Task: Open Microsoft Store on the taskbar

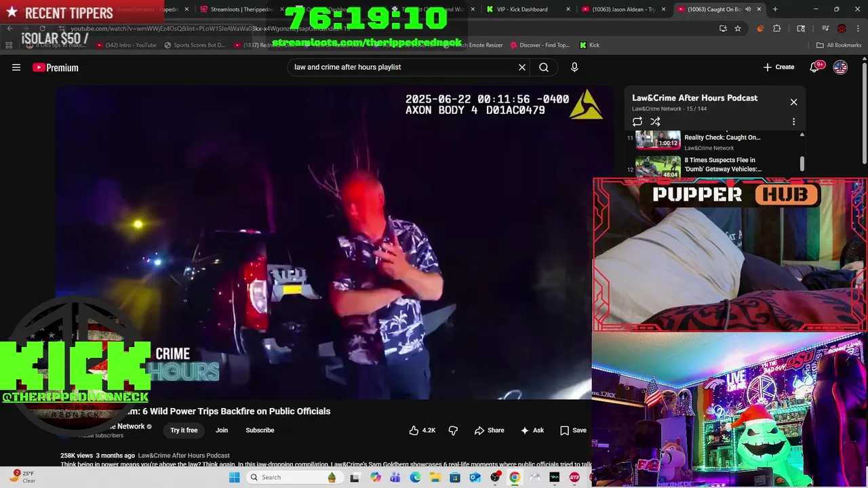Action: point(455,477)
